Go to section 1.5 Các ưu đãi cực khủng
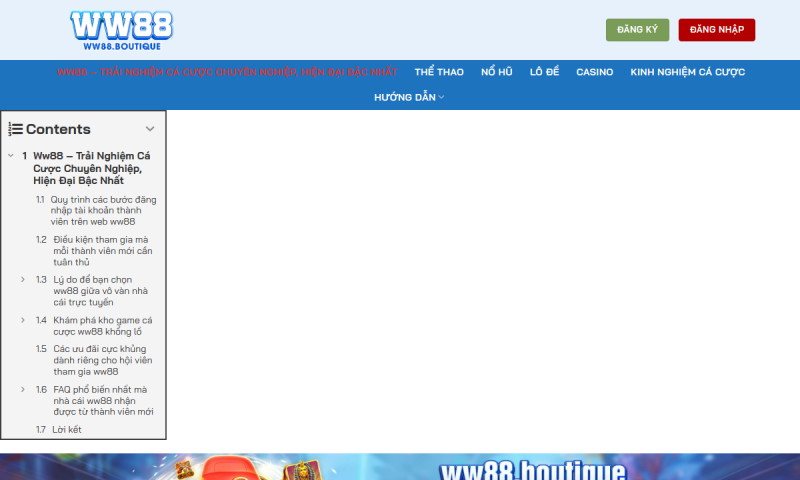Image resolution: width=800 pixels, height=480 pixels. tap(103, 360)
